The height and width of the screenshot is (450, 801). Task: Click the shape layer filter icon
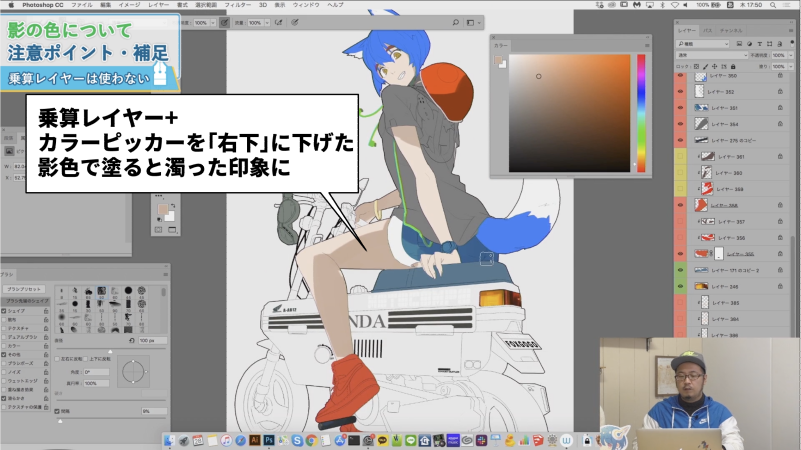click(x=770, y=44)
